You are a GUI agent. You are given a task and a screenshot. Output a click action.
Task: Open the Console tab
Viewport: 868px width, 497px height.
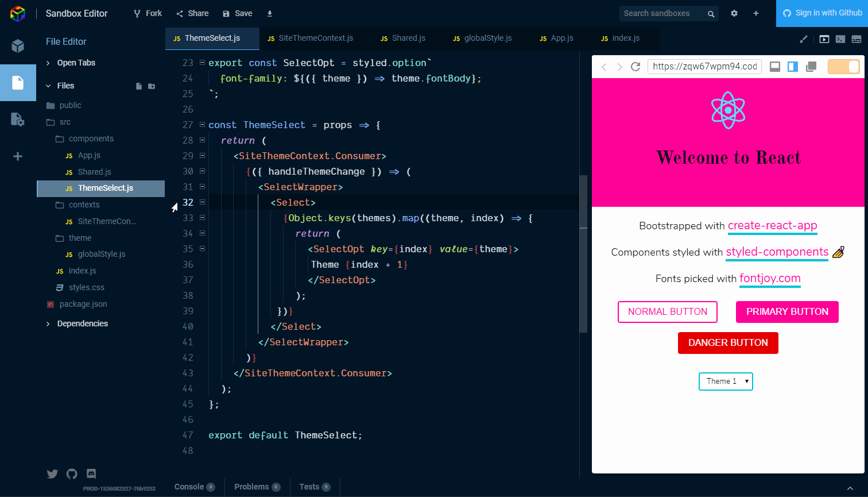coord(189,487)
